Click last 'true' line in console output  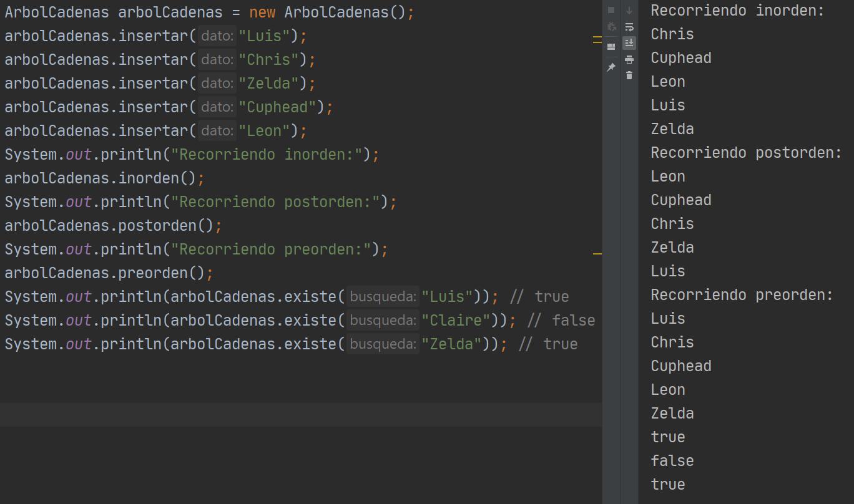coord(668,485)
